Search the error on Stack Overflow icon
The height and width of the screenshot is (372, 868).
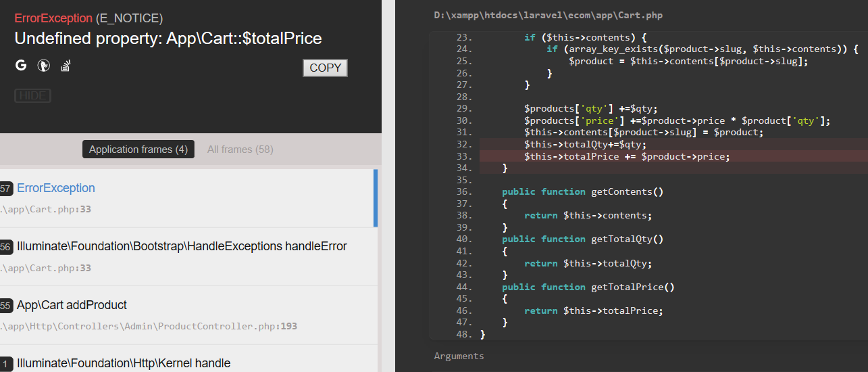66,65
